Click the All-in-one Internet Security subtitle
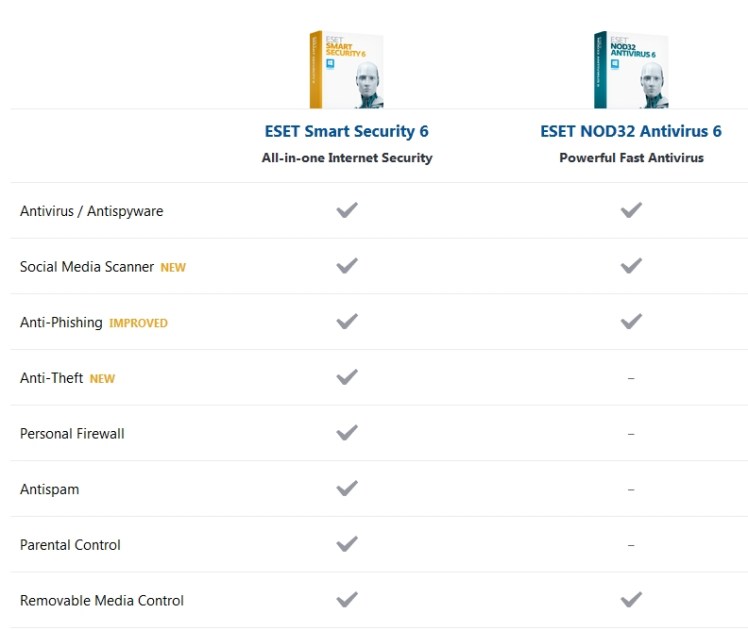The height and width of the screenshot is (630, 748). click(347, 158)
